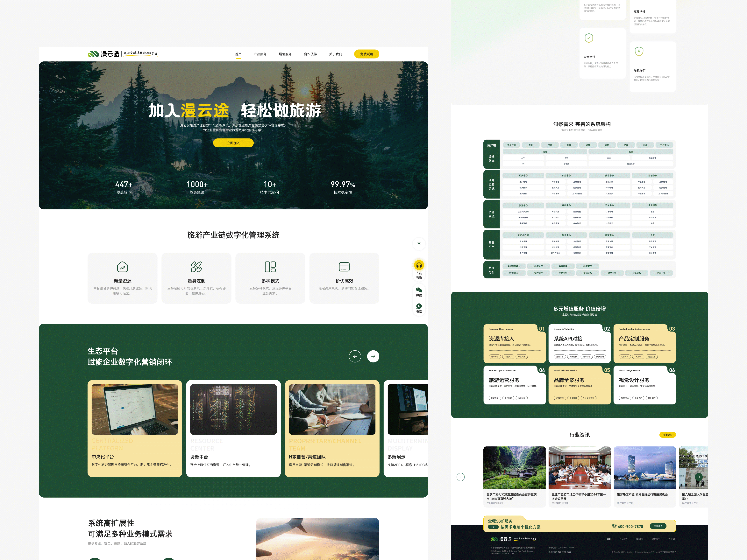Click the 用户端 label in architecture chart
This screenshot has width=747, height=560.
[x=491, y=145]
